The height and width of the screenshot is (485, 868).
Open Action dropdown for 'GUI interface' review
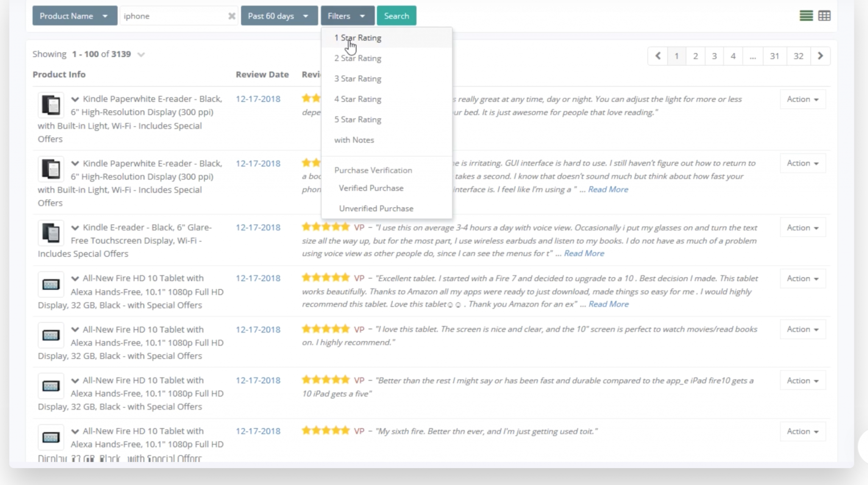(x=802, y=163)
